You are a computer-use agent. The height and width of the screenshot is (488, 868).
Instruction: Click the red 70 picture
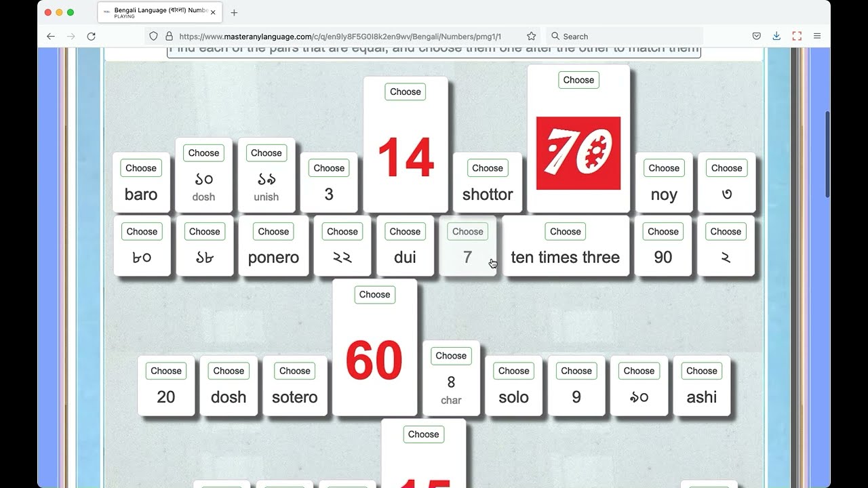(578, 153)
